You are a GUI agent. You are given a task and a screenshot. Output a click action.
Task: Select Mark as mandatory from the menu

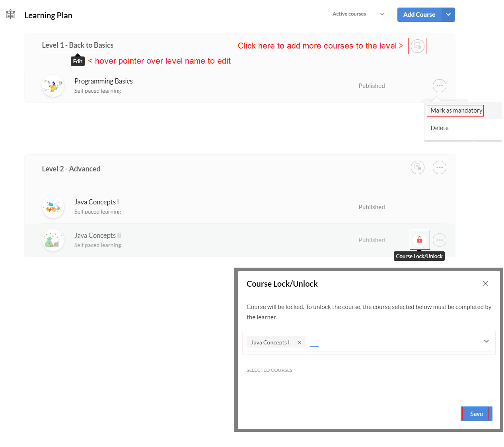pyautogui.click(x=456, y=111)
